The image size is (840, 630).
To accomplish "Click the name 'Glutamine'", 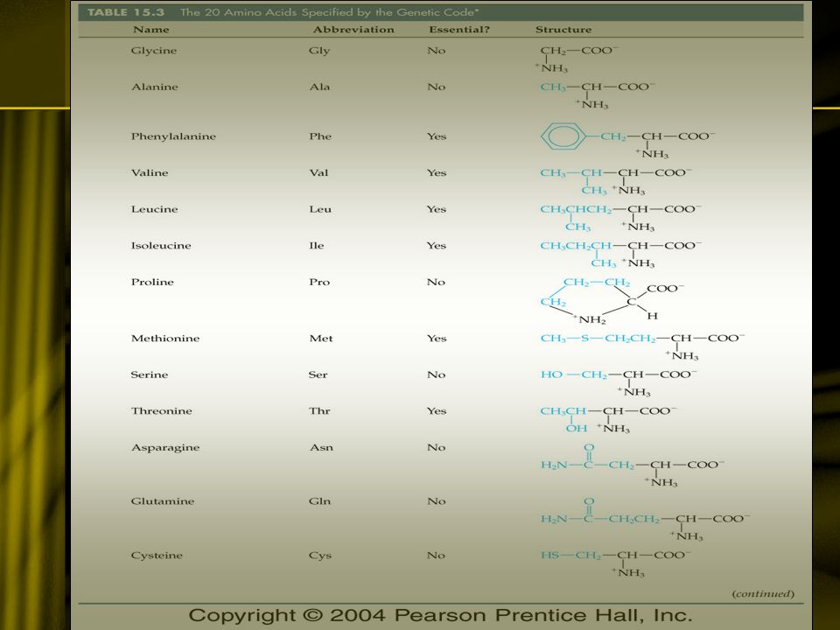I will pyautogui.click(x=163, y=501).
